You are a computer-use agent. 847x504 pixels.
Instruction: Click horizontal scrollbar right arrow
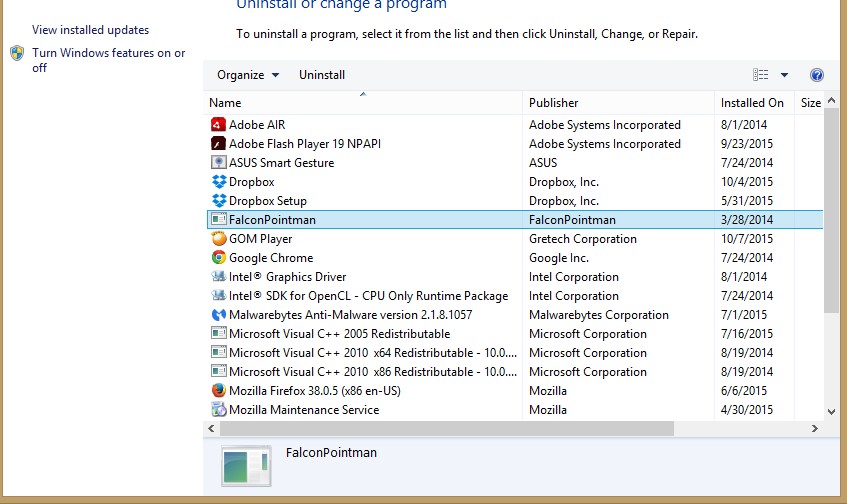tap(814, 428)
